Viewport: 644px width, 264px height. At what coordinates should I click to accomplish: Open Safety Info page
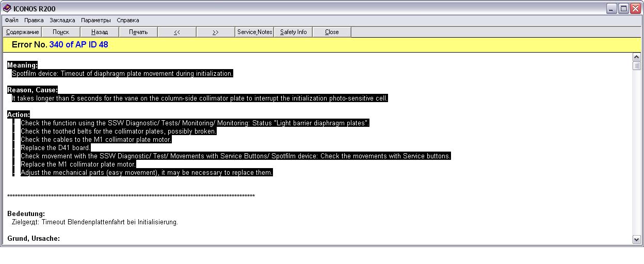[293, 32]
